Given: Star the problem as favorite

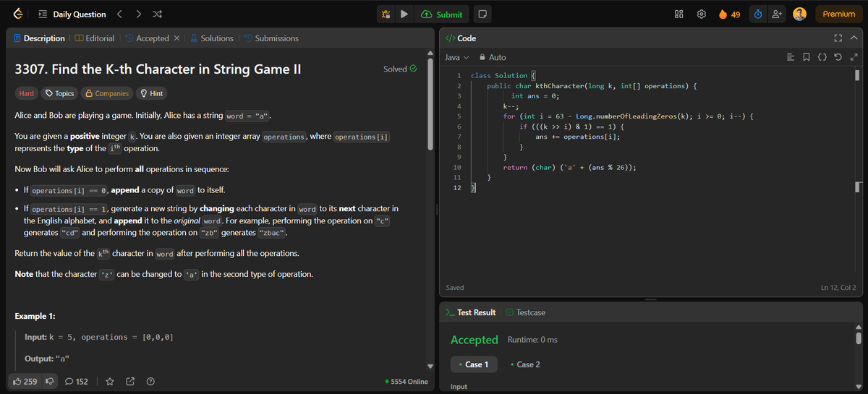Looking at the screenshot, I should 110,381.
